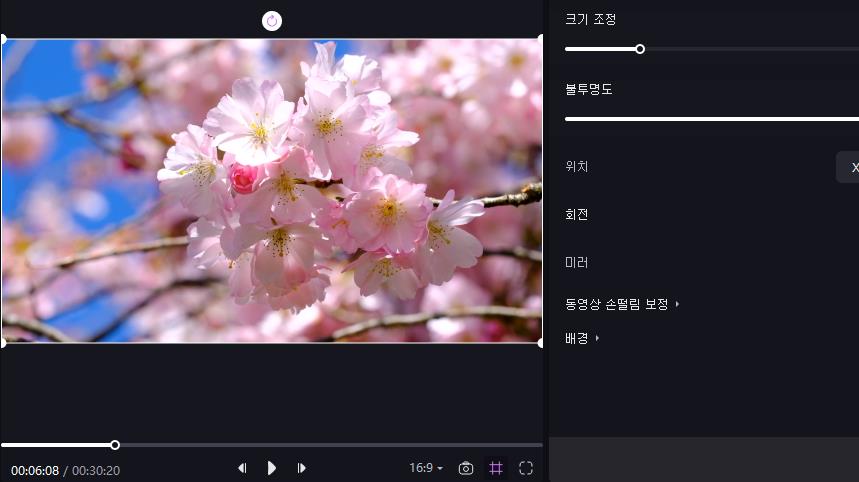Click the 미러 mirror label
Screen dimensions: 859x482
click(576, 262)
